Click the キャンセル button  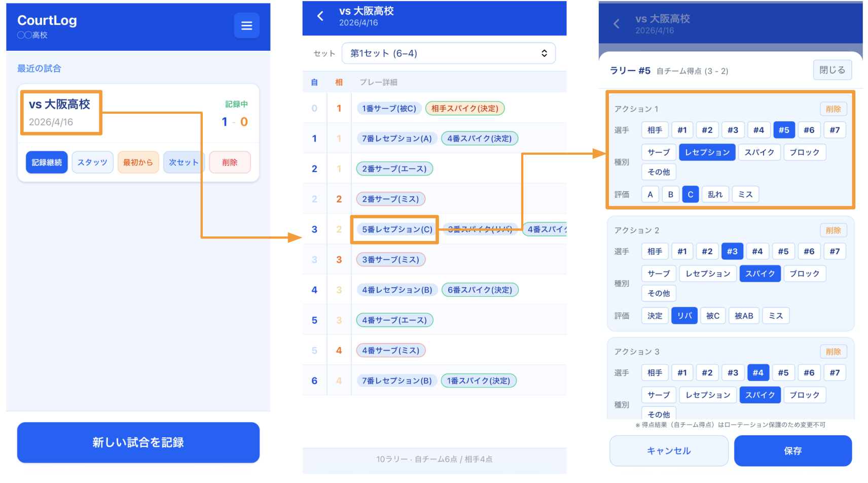point(668,451)
